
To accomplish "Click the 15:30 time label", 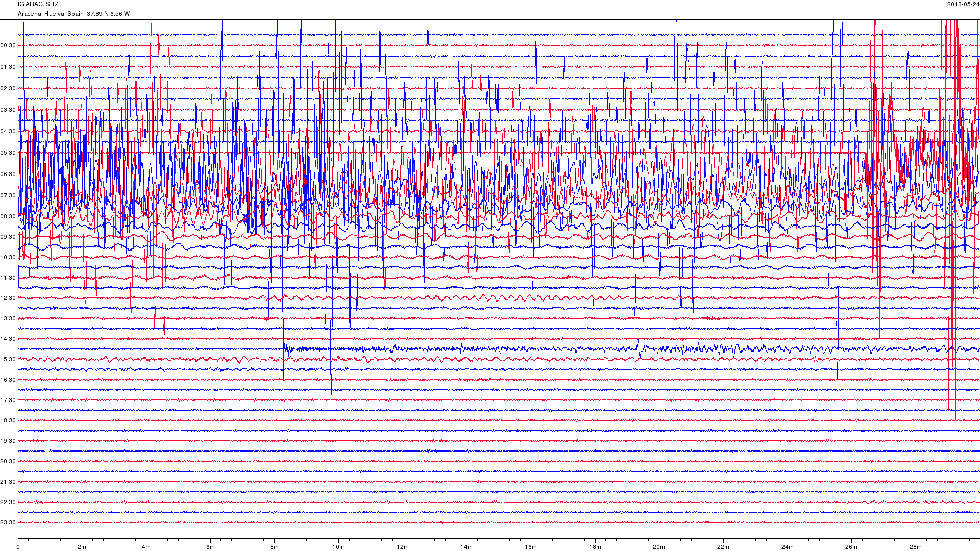I will [8, 359].
